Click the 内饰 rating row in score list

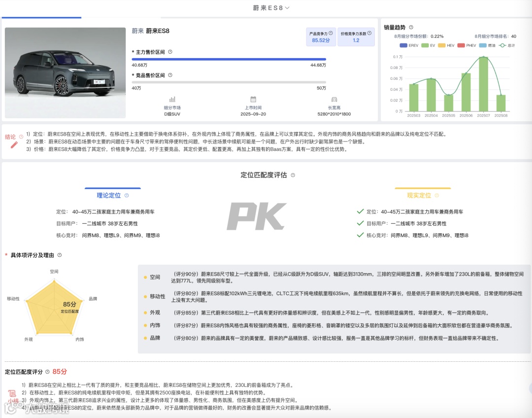334,325
